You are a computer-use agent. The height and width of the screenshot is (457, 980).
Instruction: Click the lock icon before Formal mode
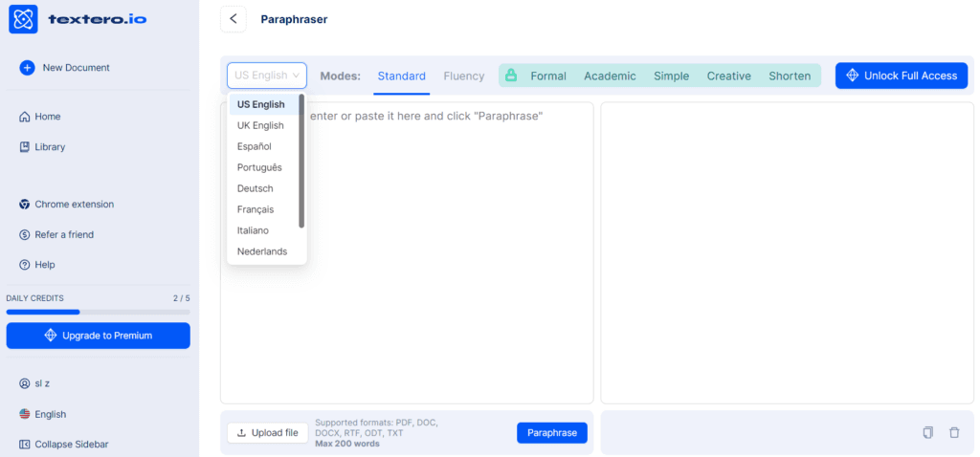pyautogui.click(x=511, y=76)
